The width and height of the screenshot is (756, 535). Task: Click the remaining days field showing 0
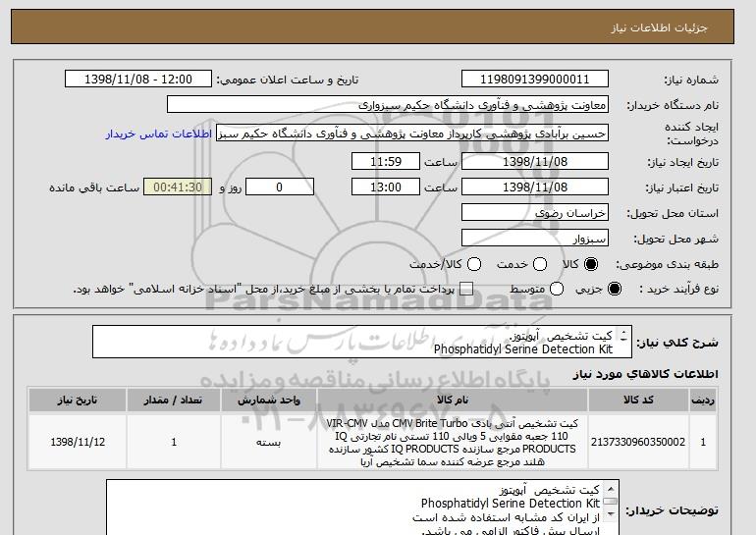[280, 187]
